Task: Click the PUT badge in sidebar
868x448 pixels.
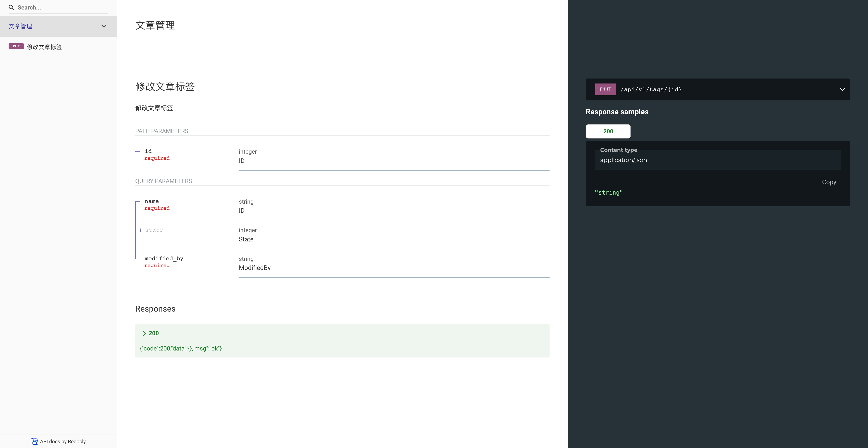Action: (x=16, y=47)
